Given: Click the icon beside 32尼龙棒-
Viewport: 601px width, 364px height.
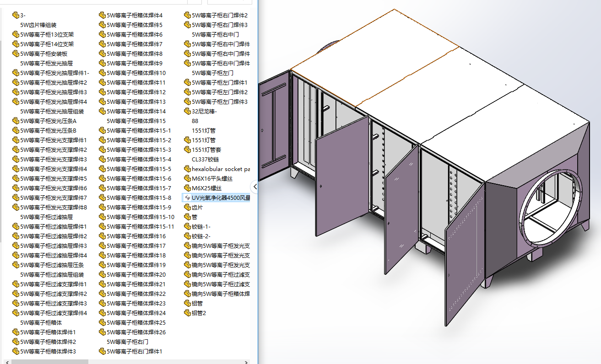Looking at the screenshot, I should pyautogui.click(x=187, y=111).
